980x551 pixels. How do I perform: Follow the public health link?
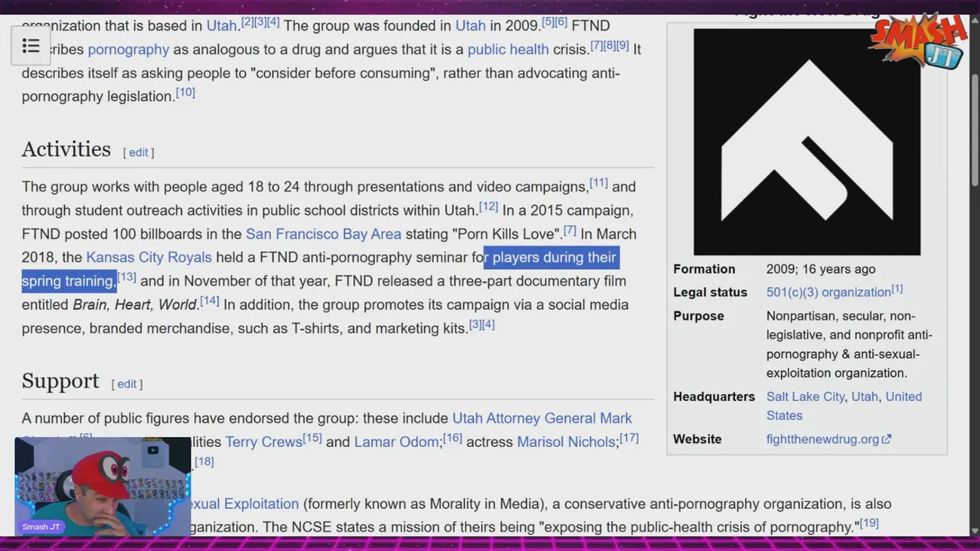click(508, 49)
